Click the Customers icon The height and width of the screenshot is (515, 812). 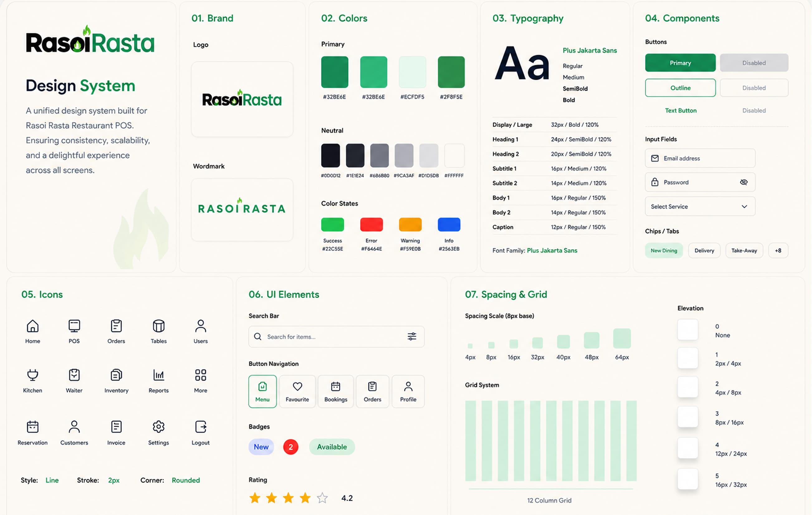(74, 427)
